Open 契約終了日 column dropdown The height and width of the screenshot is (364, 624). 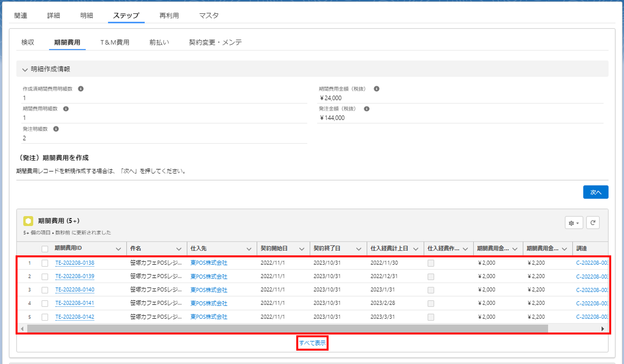point(359,249)
